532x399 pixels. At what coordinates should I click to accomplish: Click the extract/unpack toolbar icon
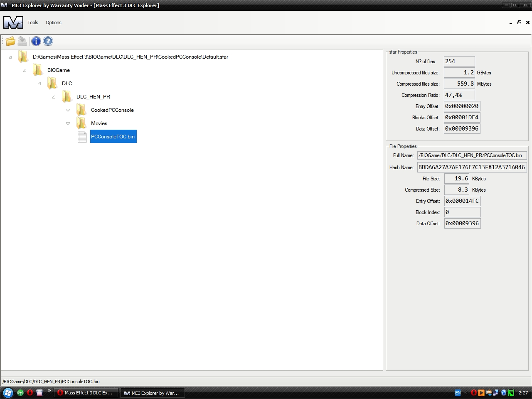click(x=22, y=41)
